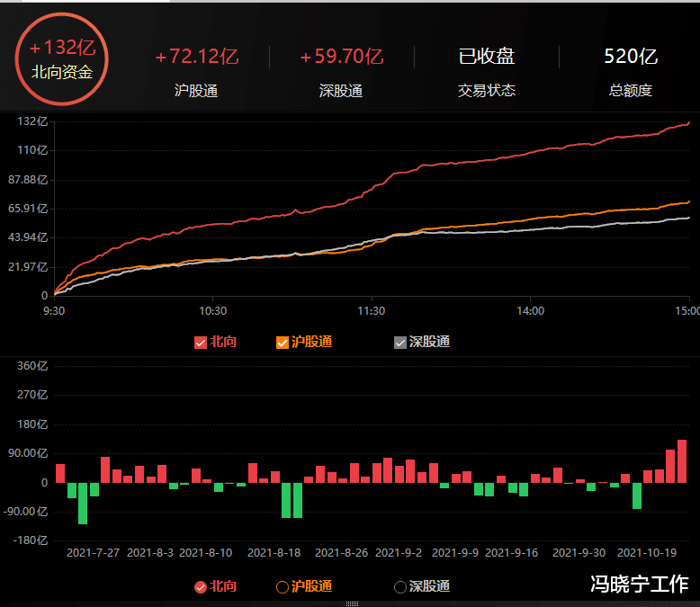Click the 520亿 总额度 figure
700x607 pixels.
[631, 57]
